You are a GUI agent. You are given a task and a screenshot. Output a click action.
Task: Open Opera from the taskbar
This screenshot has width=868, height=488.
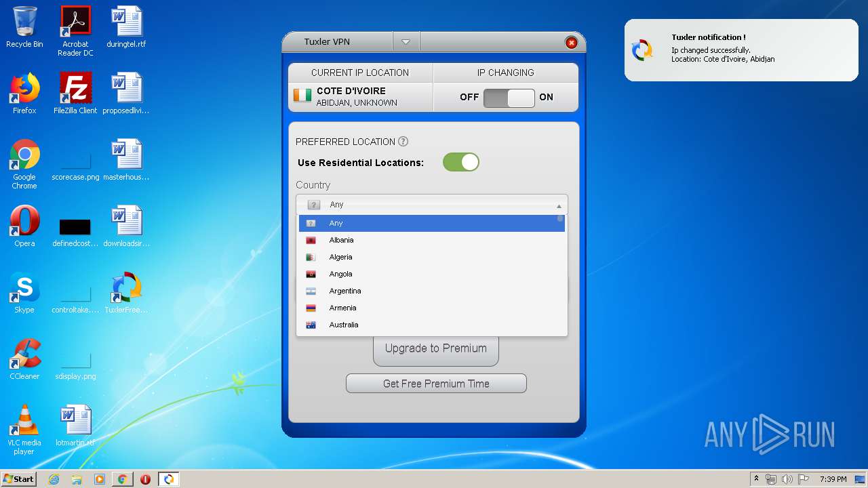pos(145,479)
